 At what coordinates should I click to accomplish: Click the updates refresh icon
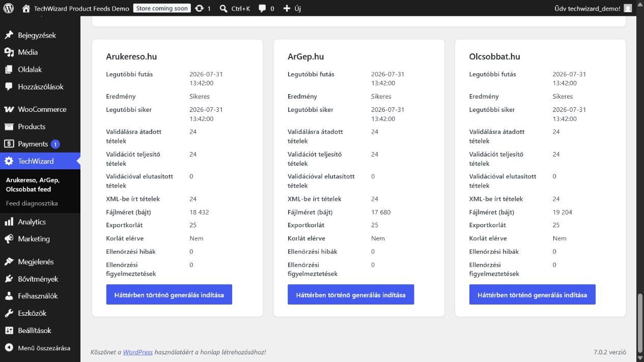[x=200, y=8]
